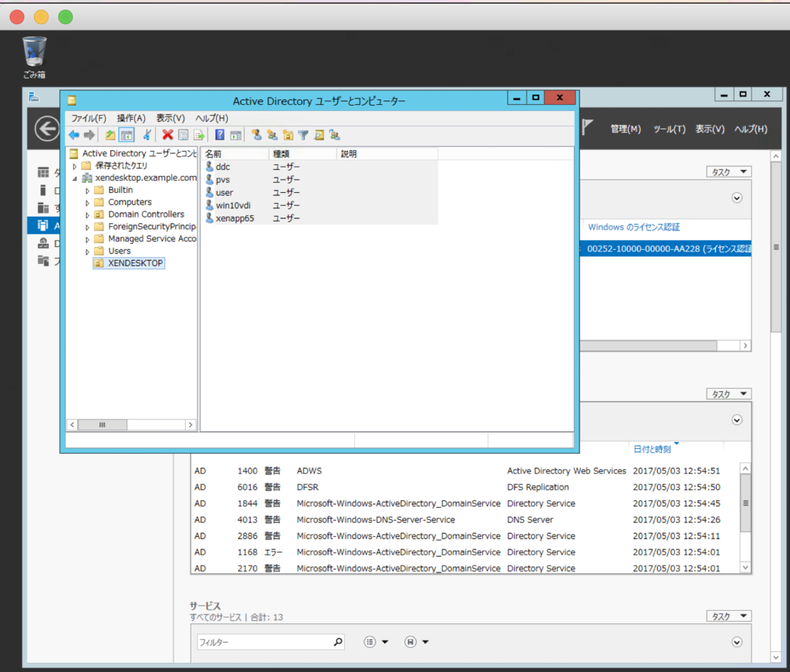This screenshot has height=672, width=790.
Task: Expand the services filter chevron circle
Action: (737, 642)
